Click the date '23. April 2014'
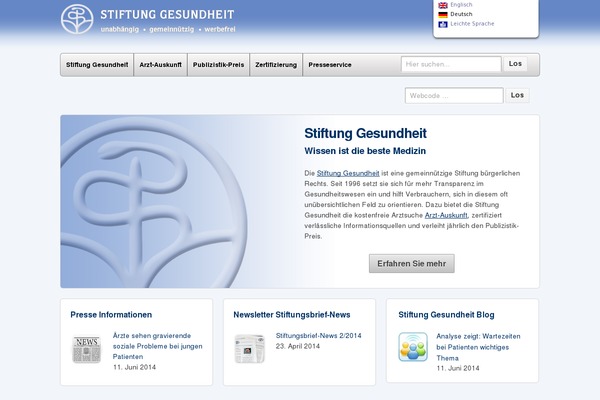This screenshot has height=400, width=600. tap(298, 346)
